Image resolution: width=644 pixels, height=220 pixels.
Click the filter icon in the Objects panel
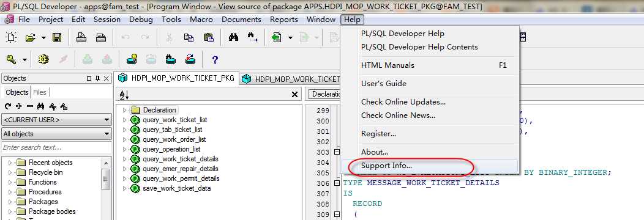pyautogui.click(x=52, y=106)
